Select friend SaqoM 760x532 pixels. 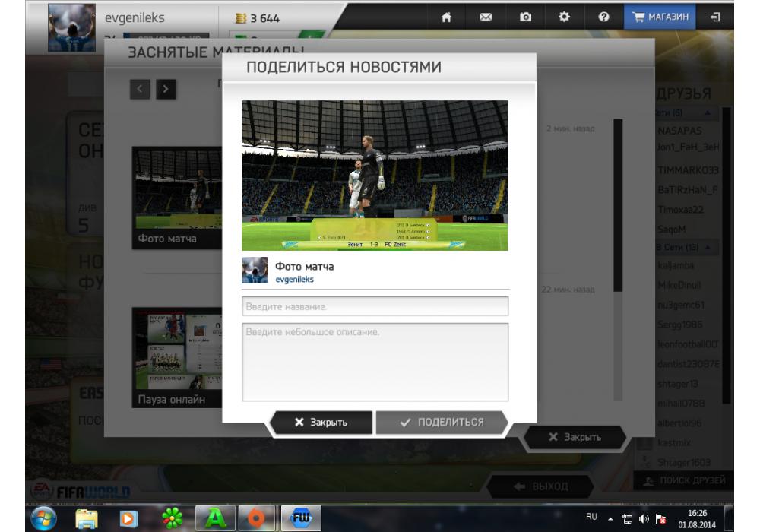pos(671,230)
